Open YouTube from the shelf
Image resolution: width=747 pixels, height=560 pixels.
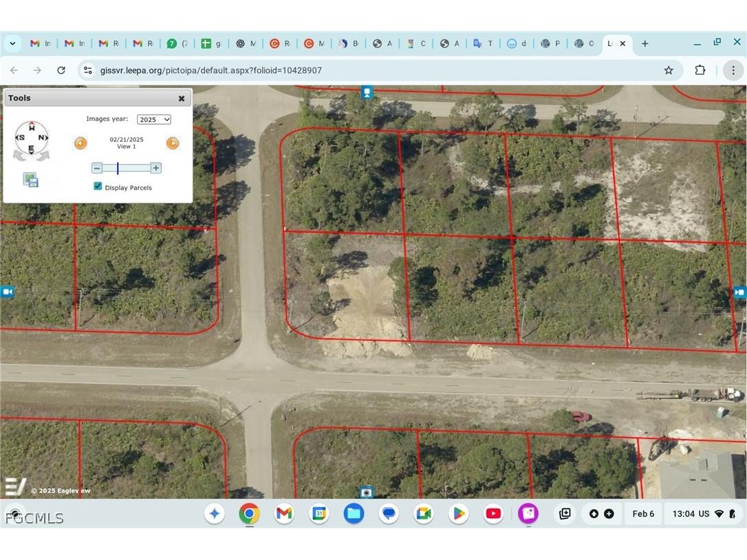tap(493, 513)
